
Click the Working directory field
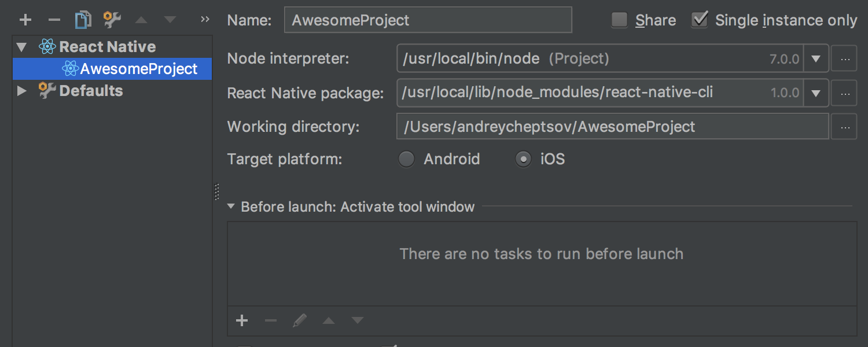coord(613,127)
